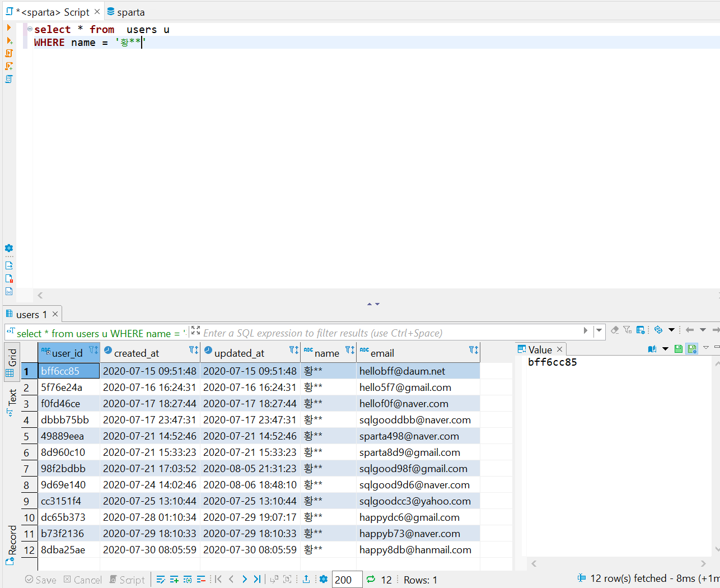Execute the SQL script icon in the editor toolbar
The height and width of the screenshot is (588, 720).
(9, 53)
